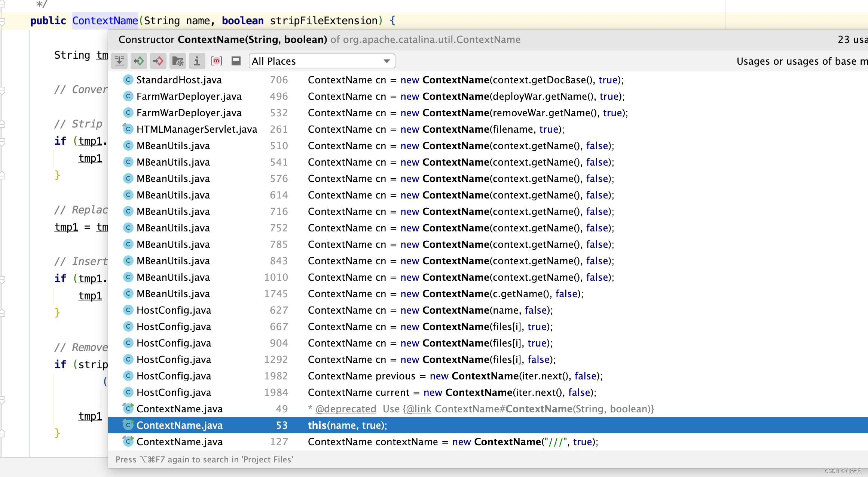Screen dimensions: 868x477
Task: Click stripFileExtension parameter in editor signature
Action: point(324,21)
